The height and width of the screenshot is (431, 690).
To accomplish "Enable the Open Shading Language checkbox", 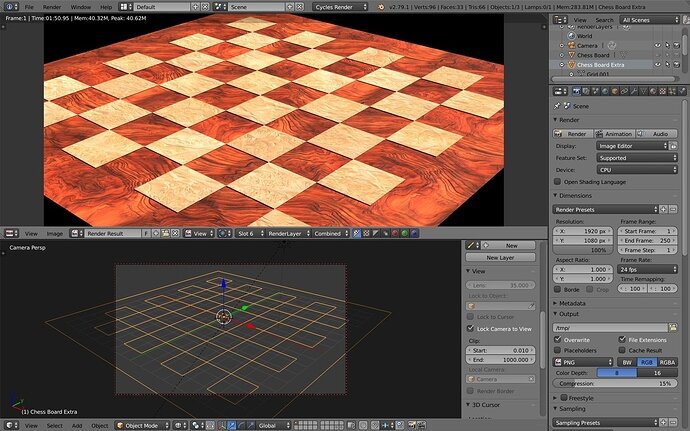I will tap(558, 181).
